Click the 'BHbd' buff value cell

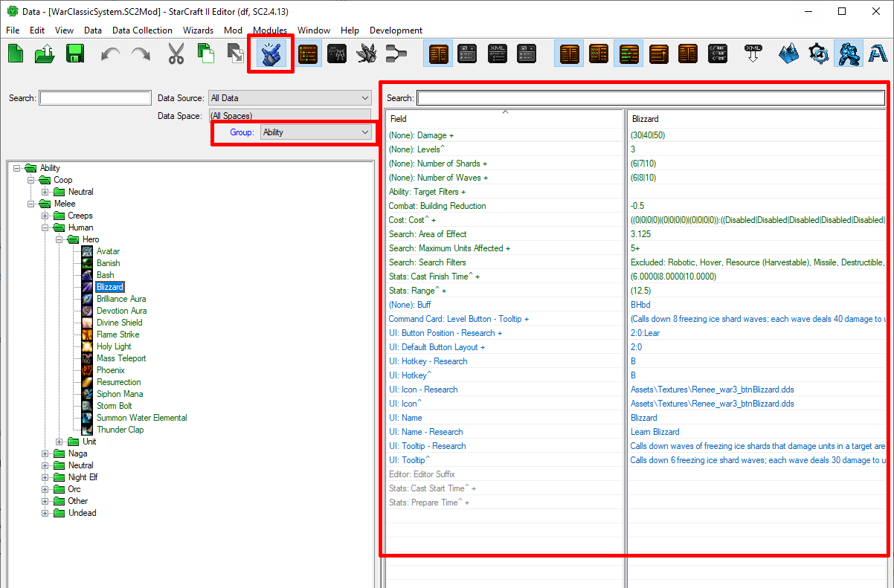[758, 305]
